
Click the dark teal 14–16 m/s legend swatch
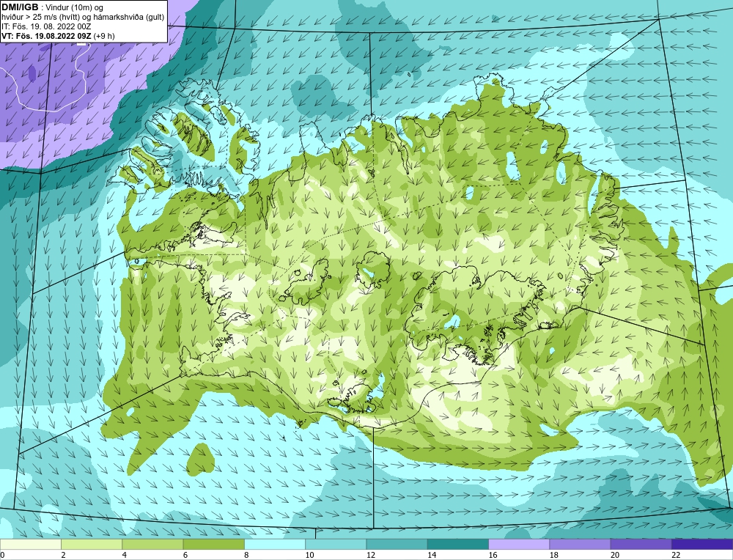click(457, 544)
